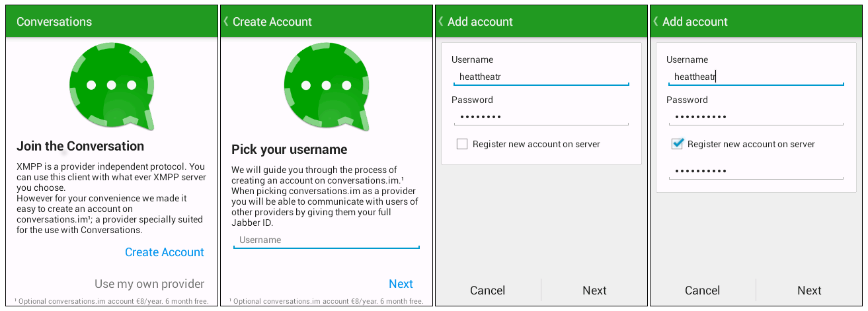Uncheck the ticked Register new account on server checkbox
Image resolution: width=868 pixels, height=311 pixels.
click(x=677, y=144)
